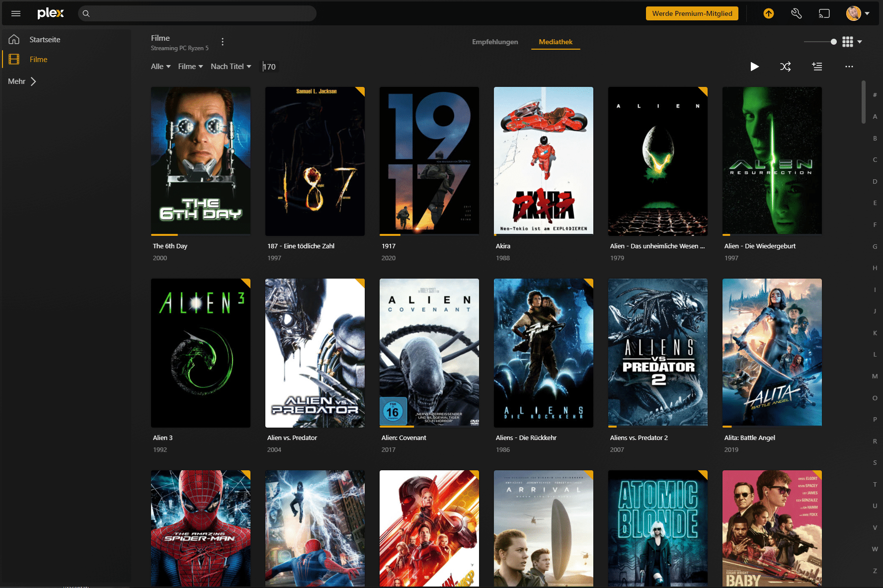Open the user avatar account menu
Image resolution: width=883 pixels, height=588 pixels.
click(x=858, y=13)
